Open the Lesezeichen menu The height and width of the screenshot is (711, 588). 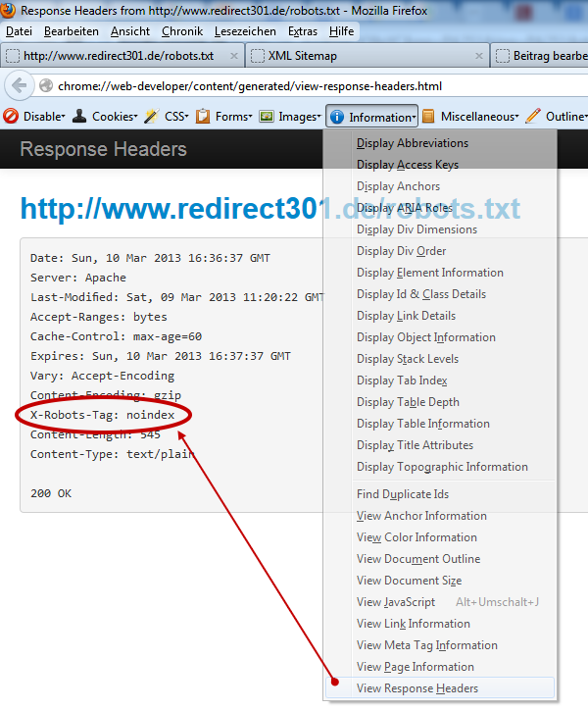coord(245,31)
